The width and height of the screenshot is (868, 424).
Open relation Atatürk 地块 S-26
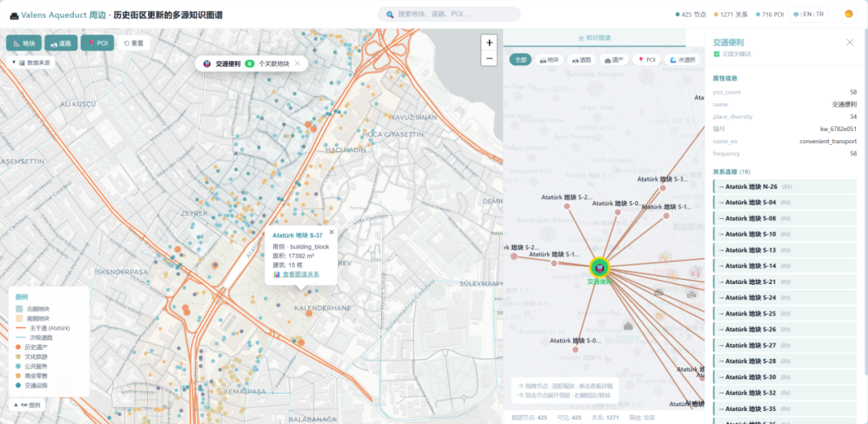(784, 329)
